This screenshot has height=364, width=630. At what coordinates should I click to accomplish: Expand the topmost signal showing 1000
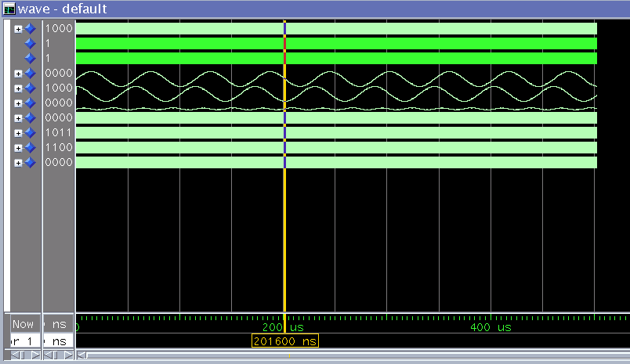18,29
